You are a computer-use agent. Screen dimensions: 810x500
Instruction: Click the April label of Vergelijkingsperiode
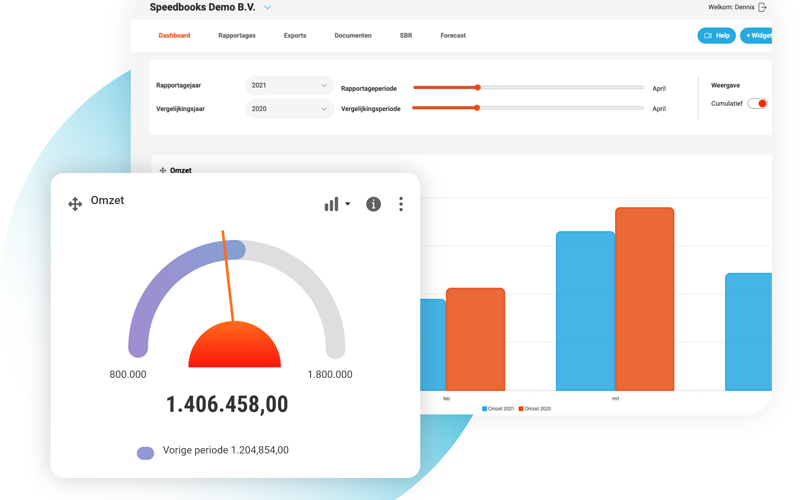pyautogui.click(x=659, y=108)
